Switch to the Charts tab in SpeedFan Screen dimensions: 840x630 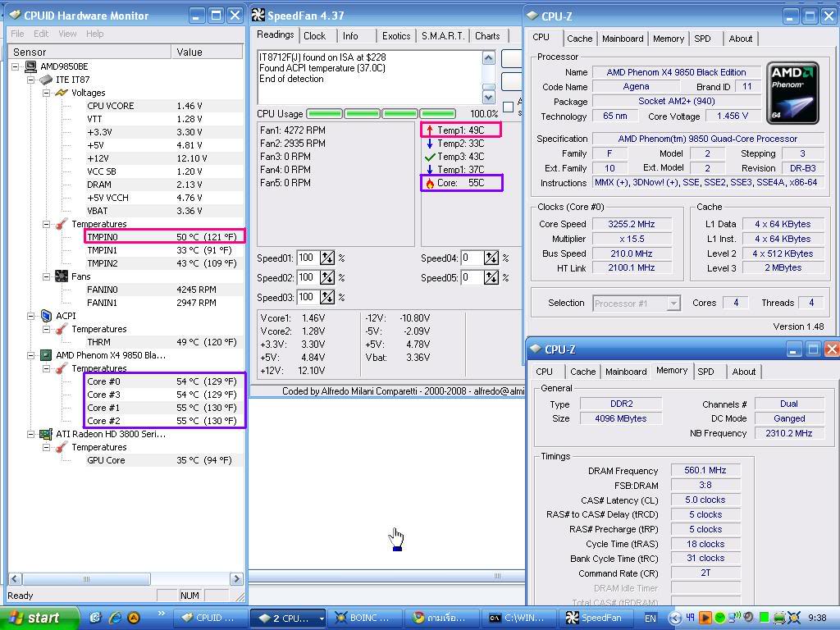[487, 36]
